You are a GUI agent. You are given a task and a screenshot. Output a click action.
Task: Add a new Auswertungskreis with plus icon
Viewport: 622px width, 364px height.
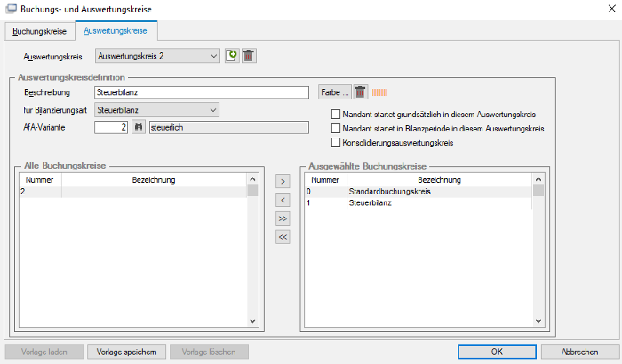coord(232,56)
